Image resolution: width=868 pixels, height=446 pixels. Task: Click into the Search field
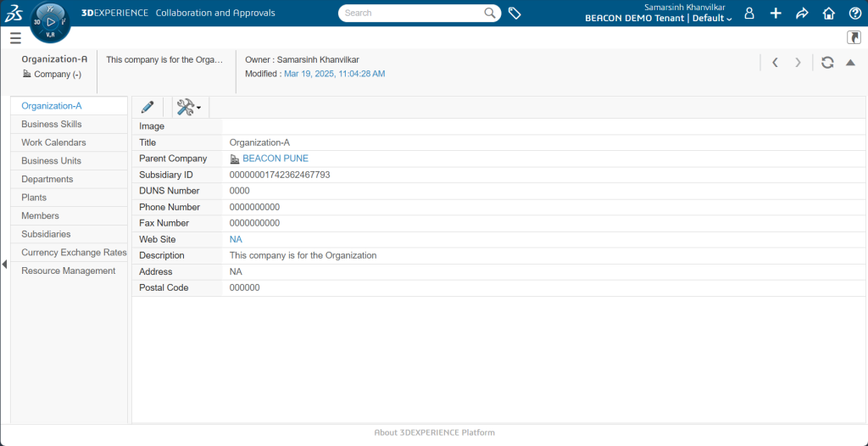point(411,14)
